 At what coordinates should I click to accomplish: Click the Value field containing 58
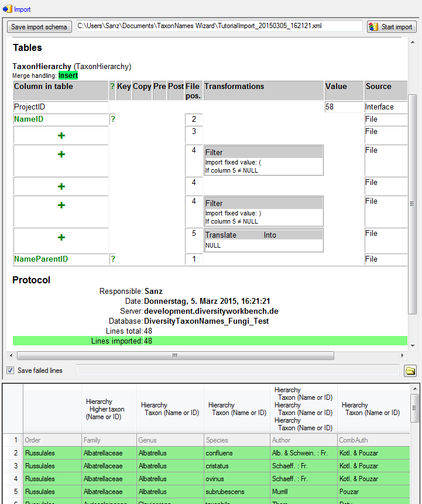[344, 107]
